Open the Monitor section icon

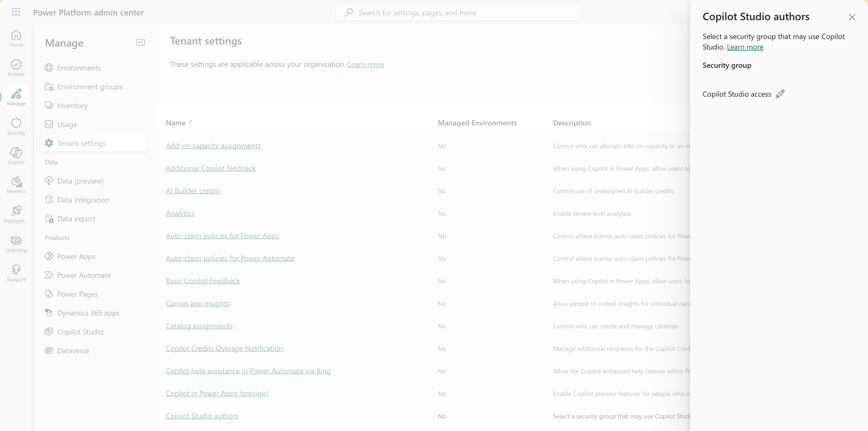point(16,185)
